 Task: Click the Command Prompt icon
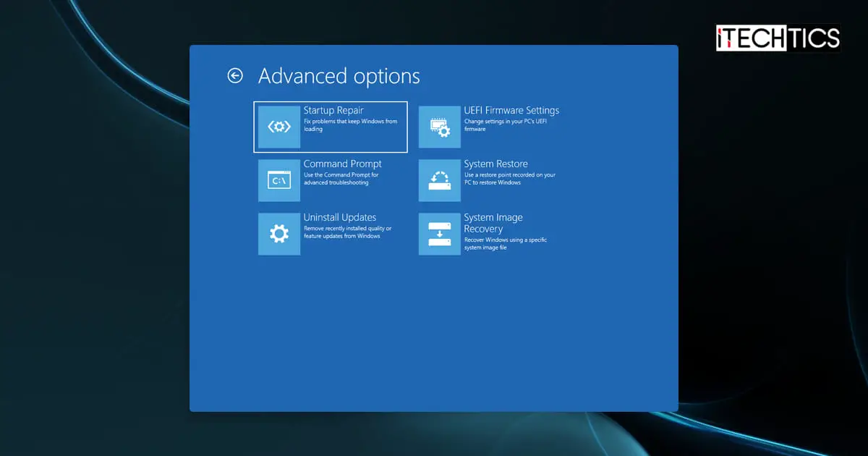pos(279,180)
